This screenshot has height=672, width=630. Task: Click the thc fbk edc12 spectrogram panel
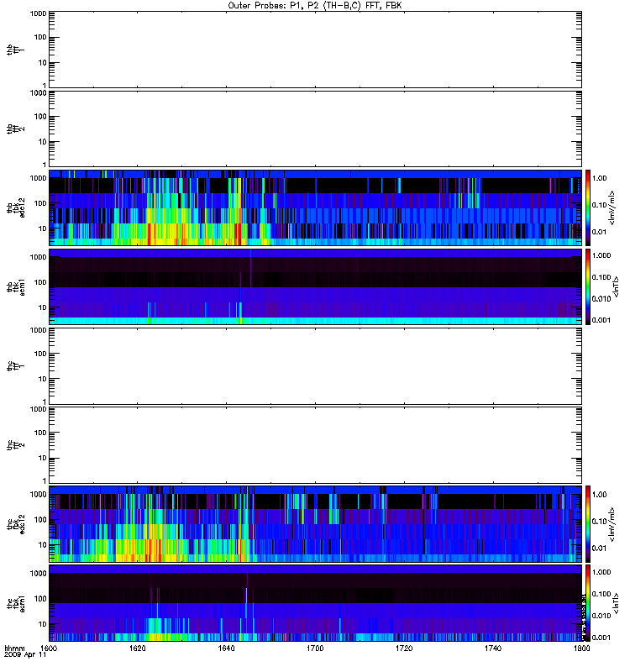pos(315,523)
